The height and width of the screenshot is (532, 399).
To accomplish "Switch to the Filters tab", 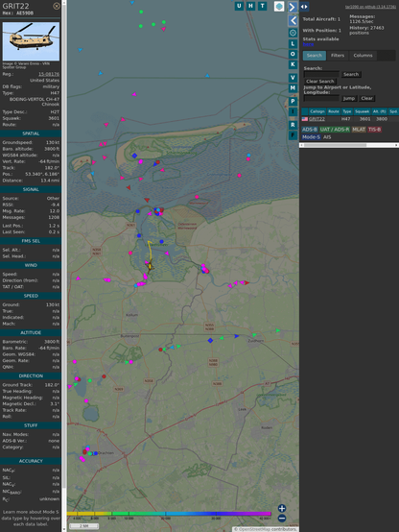I will pos(338,56).
